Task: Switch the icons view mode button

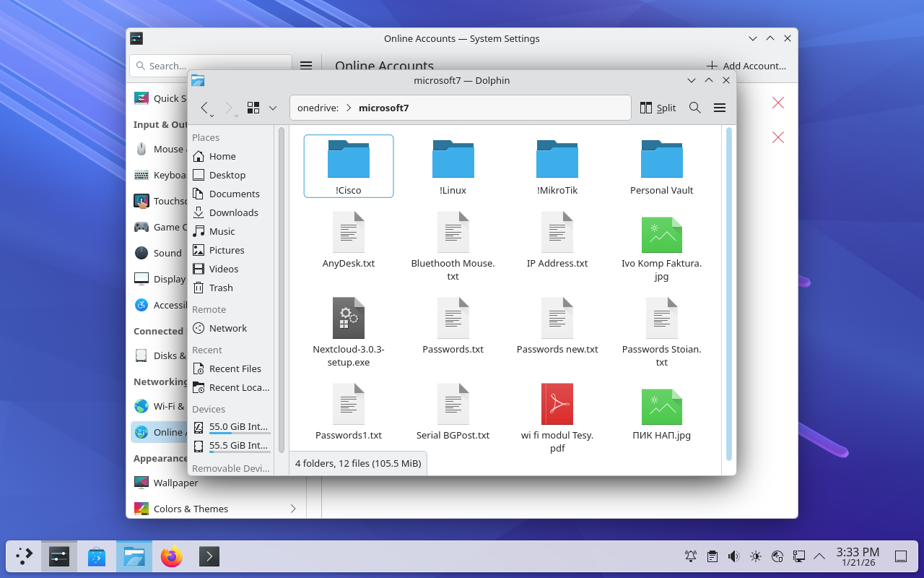Action: point(253,108)
